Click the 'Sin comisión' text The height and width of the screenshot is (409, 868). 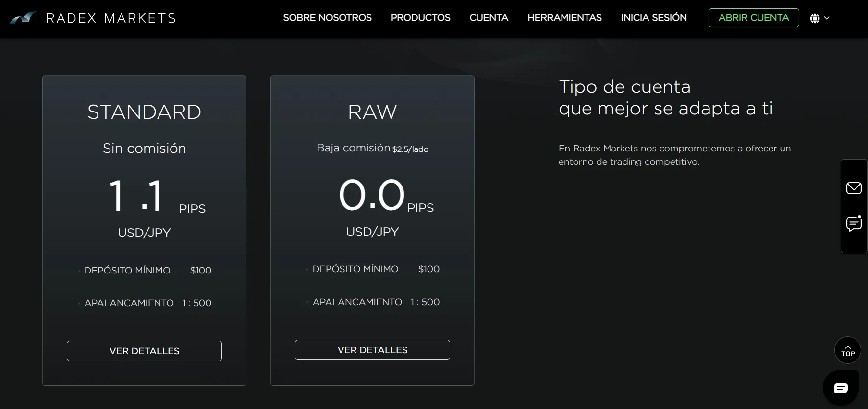click(x=144, y=149)
